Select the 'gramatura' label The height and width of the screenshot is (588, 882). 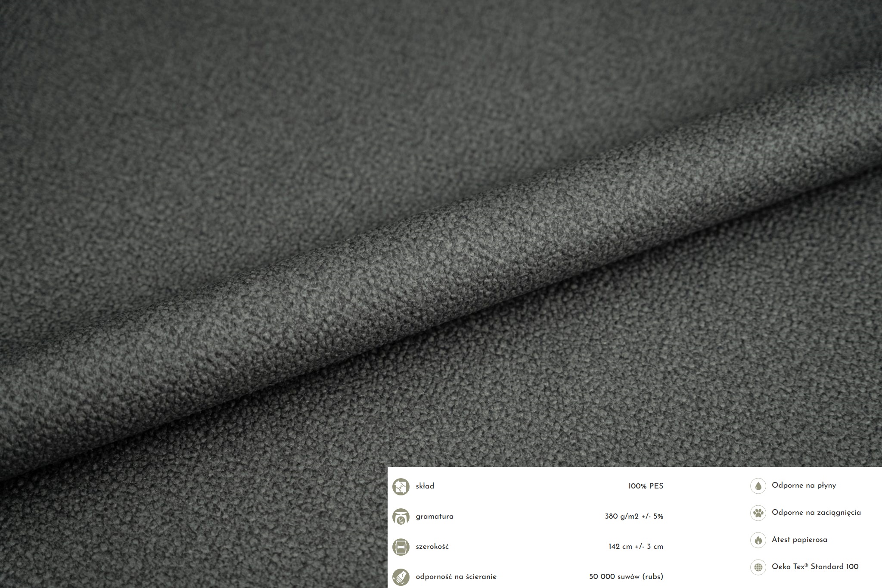click(x=435, y=516)
